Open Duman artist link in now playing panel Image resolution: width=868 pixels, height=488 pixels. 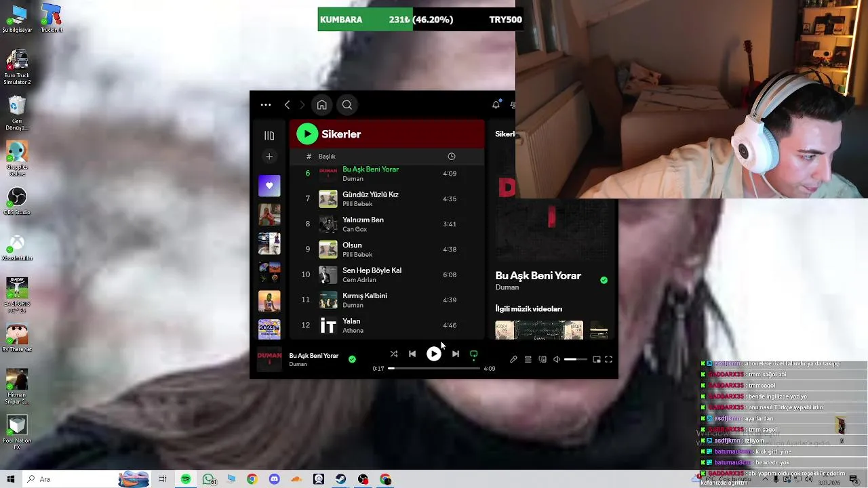click(x=507, y=287)
